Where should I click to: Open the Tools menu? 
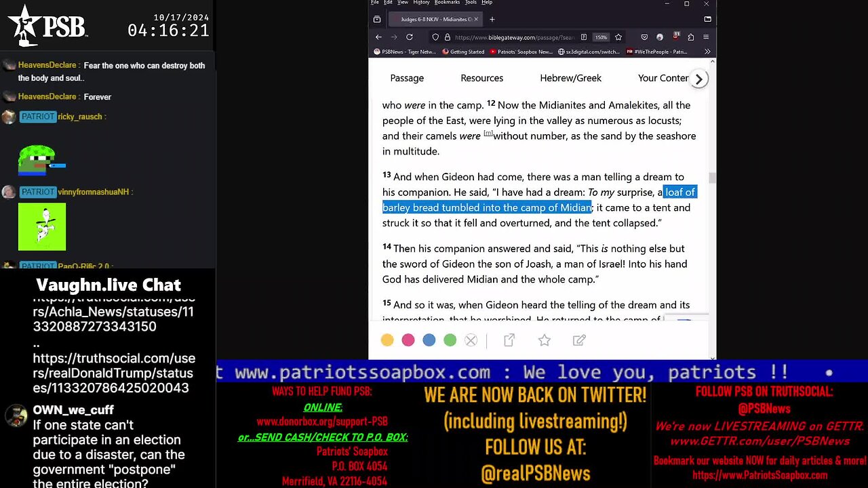(471, 3)
